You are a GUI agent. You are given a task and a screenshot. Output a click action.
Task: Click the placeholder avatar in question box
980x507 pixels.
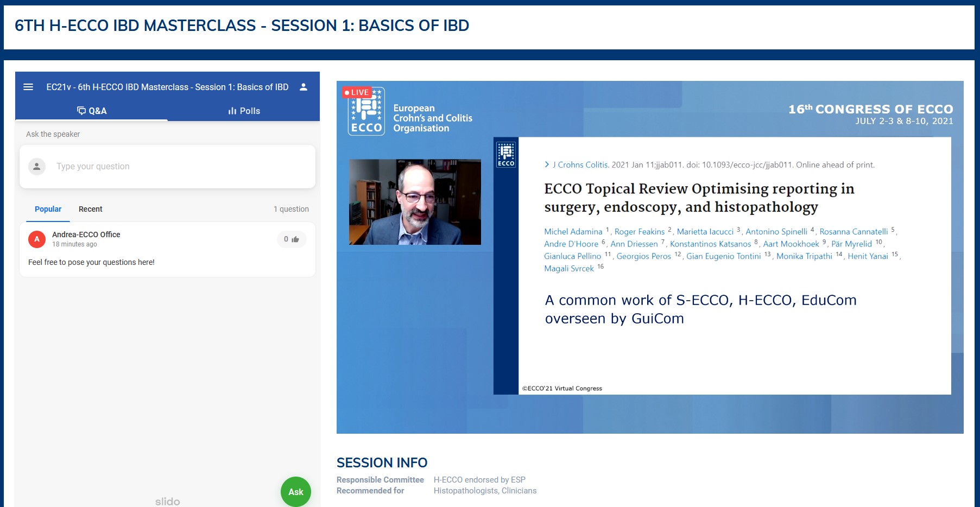(37, 167)
